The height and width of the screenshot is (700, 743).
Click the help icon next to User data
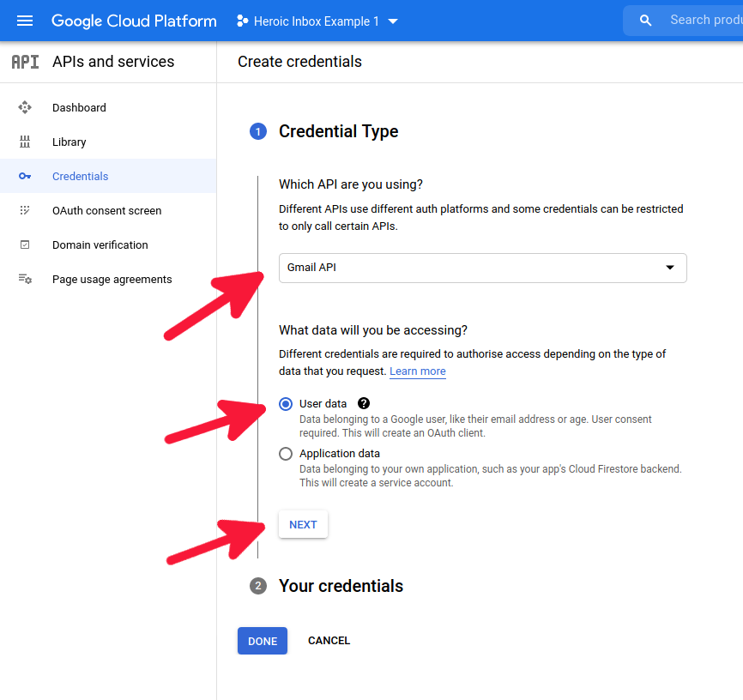[364, 403]
